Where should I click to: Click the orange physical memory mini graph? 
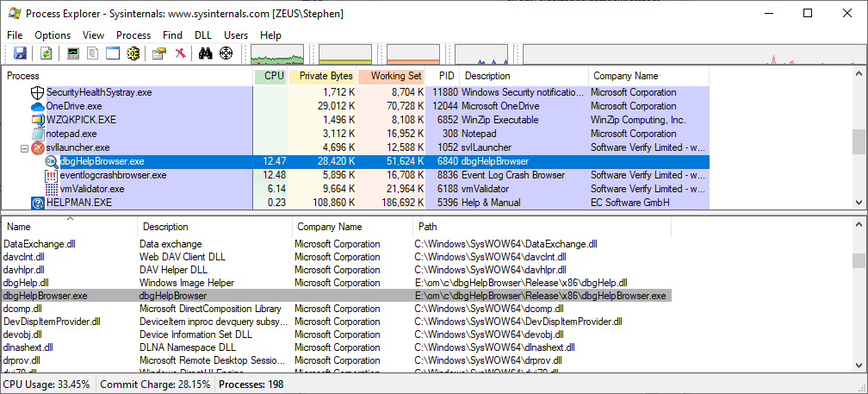tap(413, 53)
